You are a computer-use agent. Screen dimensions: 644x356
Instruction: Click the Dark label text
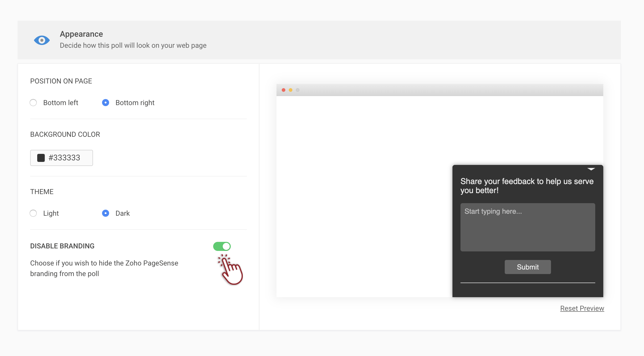click(x=122, y=213)
